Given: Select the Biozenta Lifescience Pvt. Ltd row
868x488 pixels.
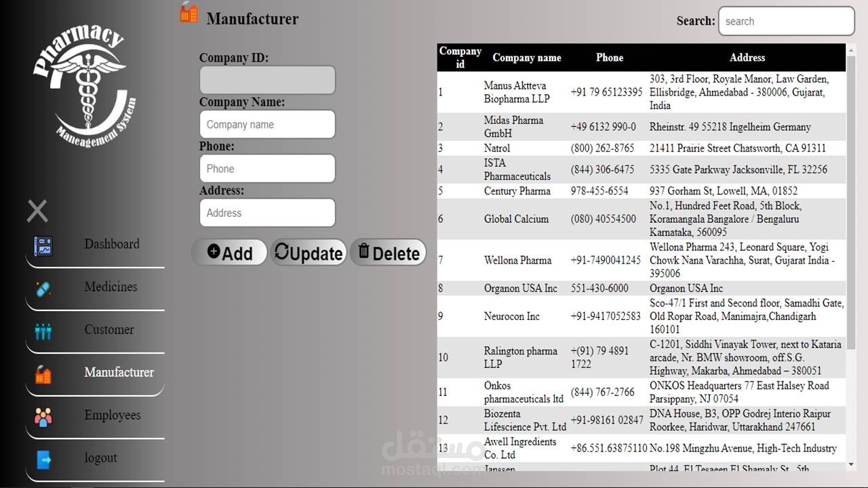Looking at the screenshot, I should 642,420.
